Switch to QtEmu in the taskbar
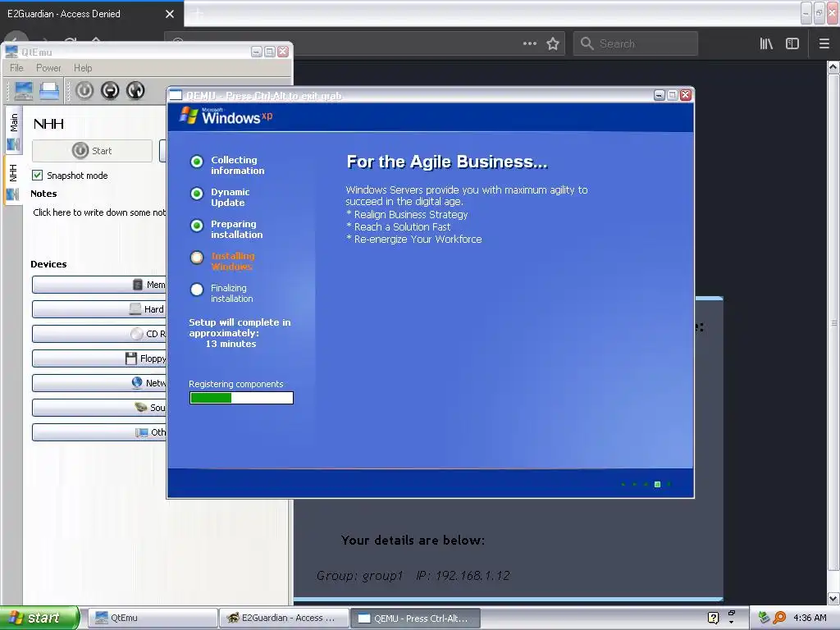Screen dimensions: 840x630 152,618
